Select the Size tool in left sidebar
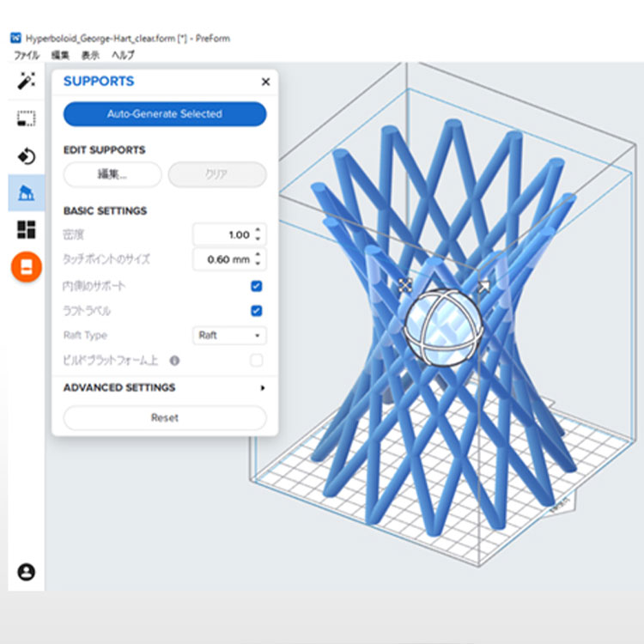This screenshot has height=644, width=644. [x=26, y=118]
